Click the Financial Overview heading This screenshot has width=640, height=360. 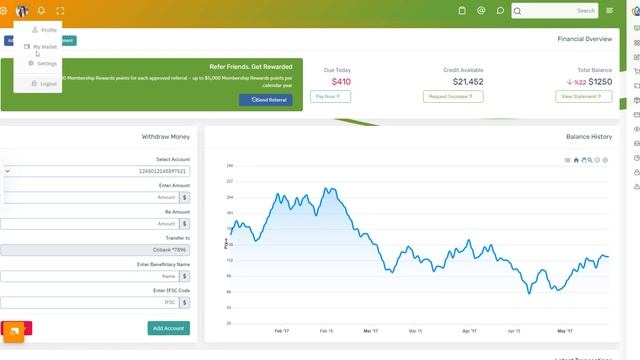coord(584,39)
